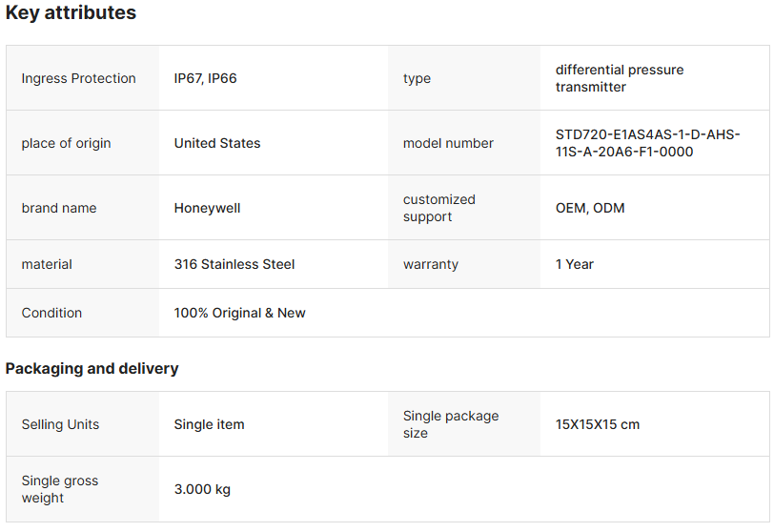Screen dimensions: 774x532
Task: Click the 15X15X15 cm package size
Action: (597, 424)
